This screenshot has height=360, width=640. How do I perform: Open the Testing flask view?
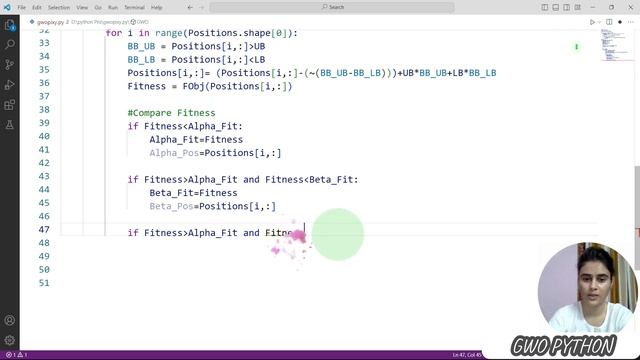[x=9, y=125]
